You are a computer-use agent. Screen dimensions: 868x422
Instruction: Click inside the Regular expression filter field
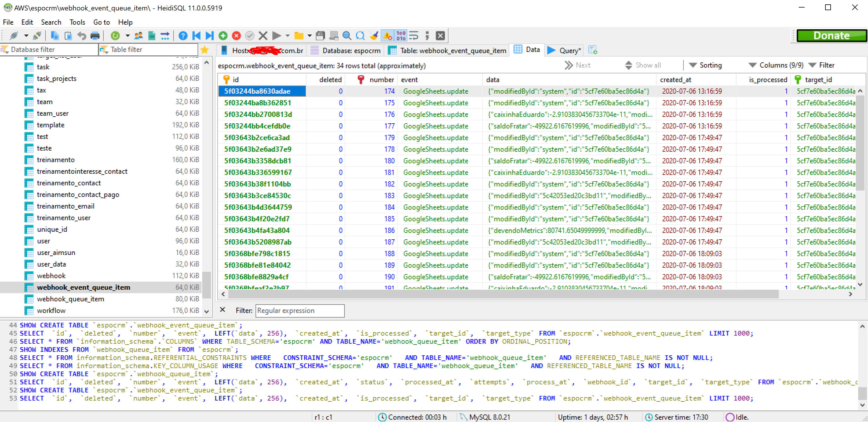[x=300, y=311]
